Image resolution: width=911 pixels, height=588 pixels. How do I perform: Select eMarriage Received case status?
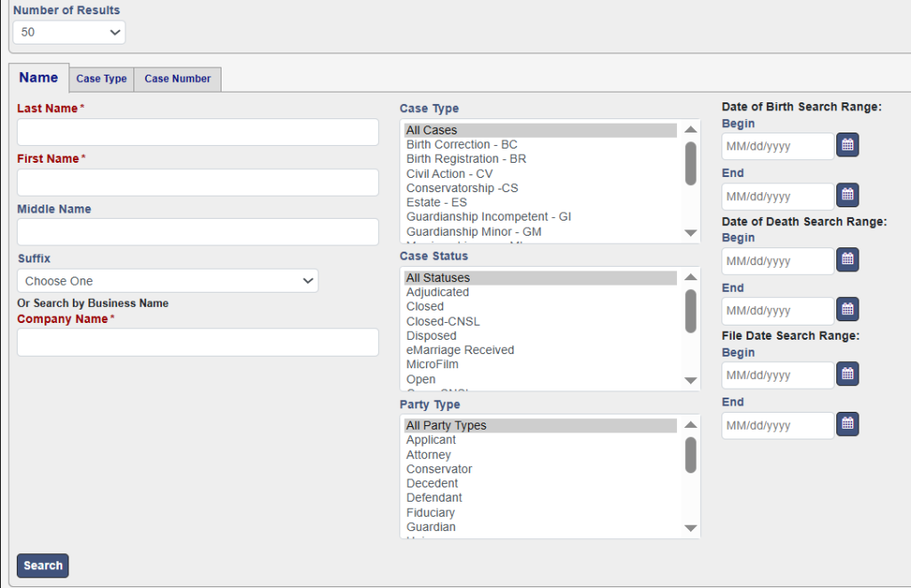tap(541, 350)
